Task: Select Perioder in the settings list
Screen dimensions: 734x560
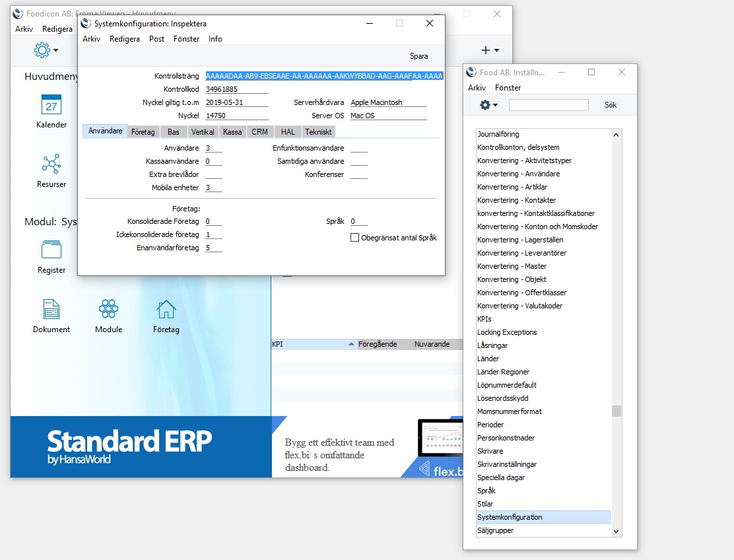Action: 543,425
